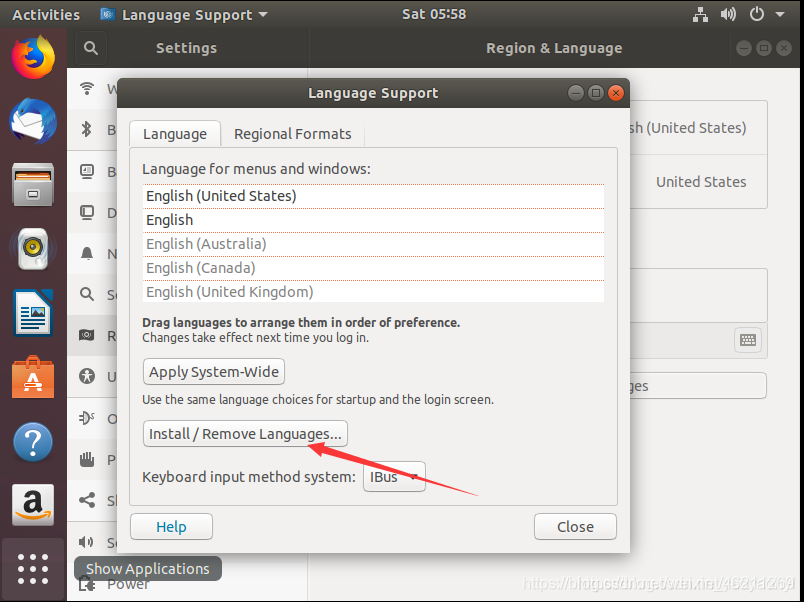
Task: Open the clock showing Sat 05:58
Action: [x=434, y=14]
